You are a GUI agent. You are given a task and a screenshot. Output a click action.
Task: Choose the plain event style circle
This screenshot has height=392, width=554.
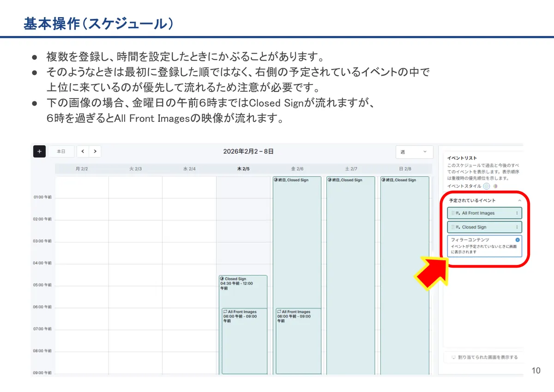click(486, 186)
